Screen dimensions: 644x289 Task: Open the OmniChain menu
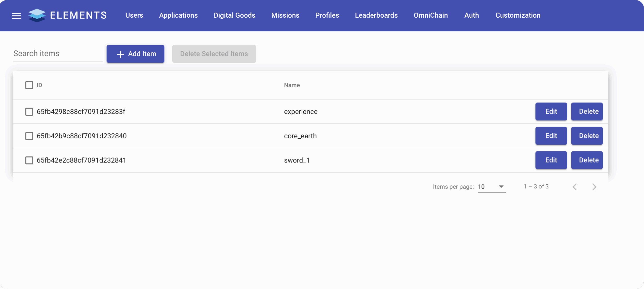430,15
